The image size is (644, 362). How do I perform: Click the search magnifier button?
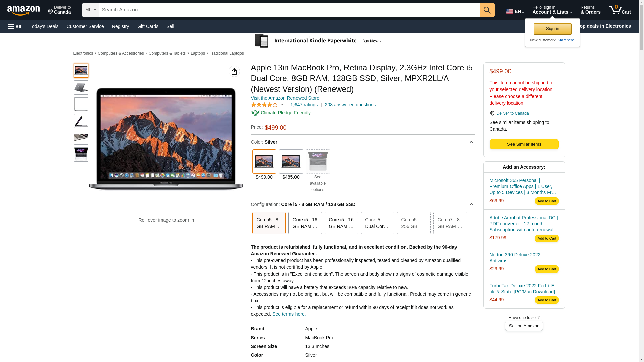tap(487, 10)
